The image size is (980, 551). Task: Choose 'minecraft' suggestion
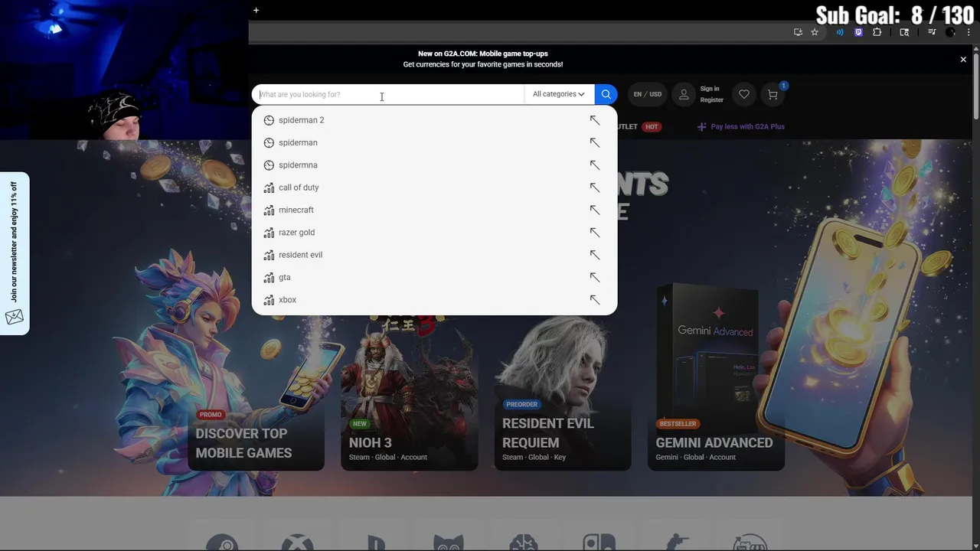click(296, 210)
